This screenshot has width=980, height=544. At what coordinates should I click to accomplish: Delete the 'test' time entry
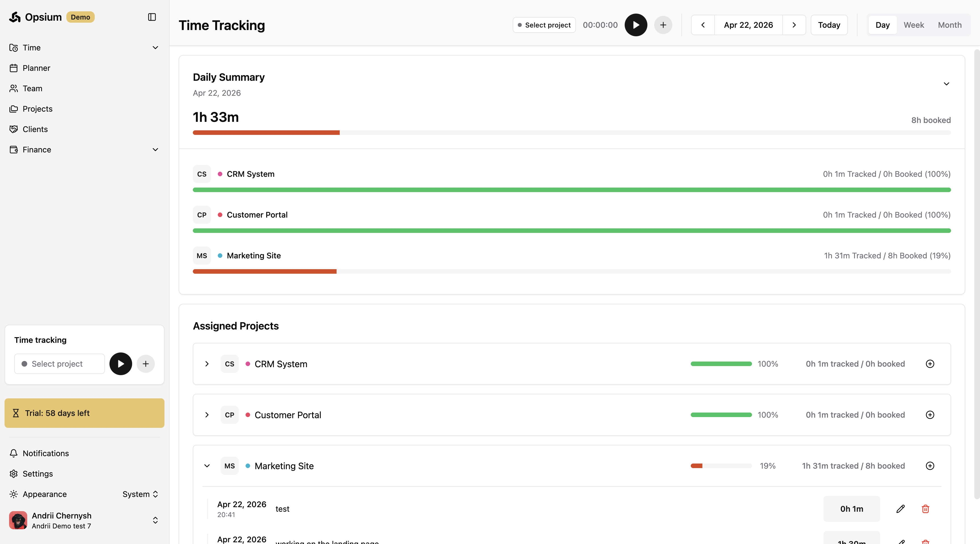pyautogui.click(x=925, y=509)
